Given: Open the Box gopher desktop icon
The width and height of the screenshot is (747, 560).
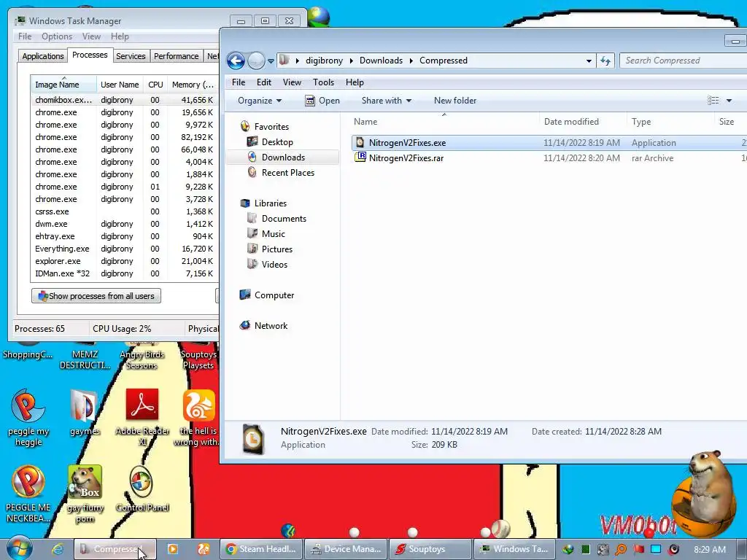Looking at the screenshot, I should (x=85, y=494).
